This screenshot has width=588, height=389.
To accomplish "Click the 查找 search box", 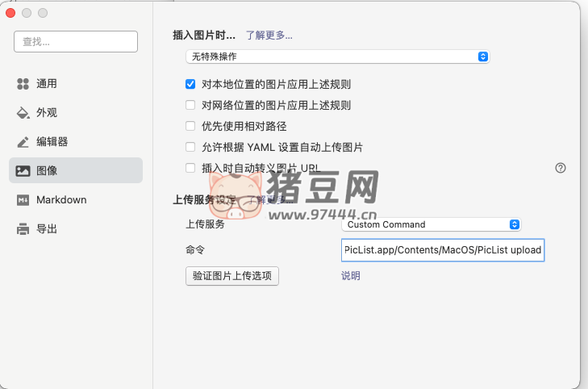I will point(76,41).
